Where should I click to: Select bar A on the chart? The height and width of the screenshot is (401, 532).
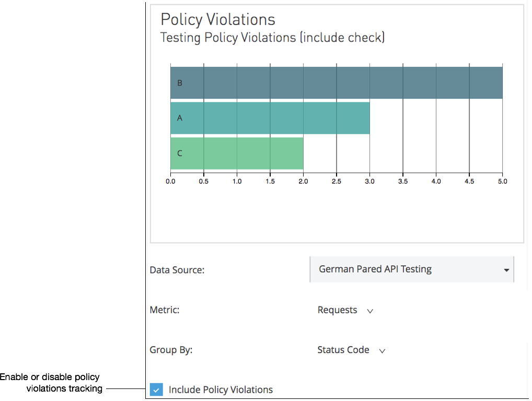269,117
